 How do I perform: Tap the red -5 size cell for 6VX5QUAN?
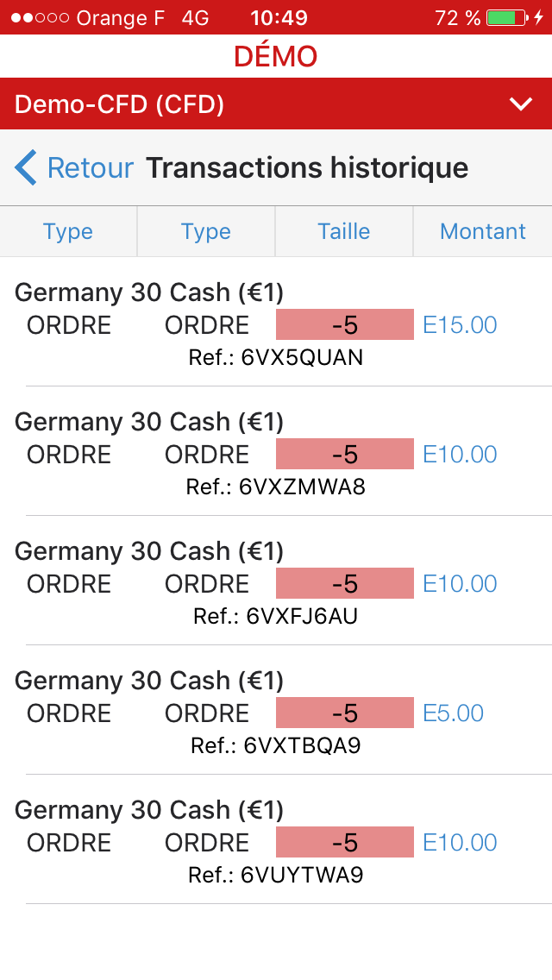click(x=345, y=325)
